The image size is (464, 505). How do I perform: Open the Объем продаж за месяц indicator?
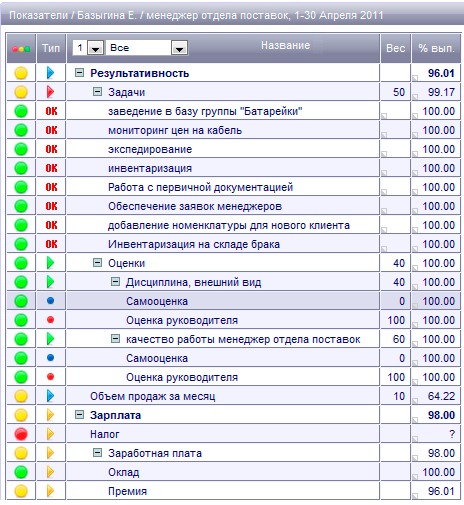[x=153, y=396]
